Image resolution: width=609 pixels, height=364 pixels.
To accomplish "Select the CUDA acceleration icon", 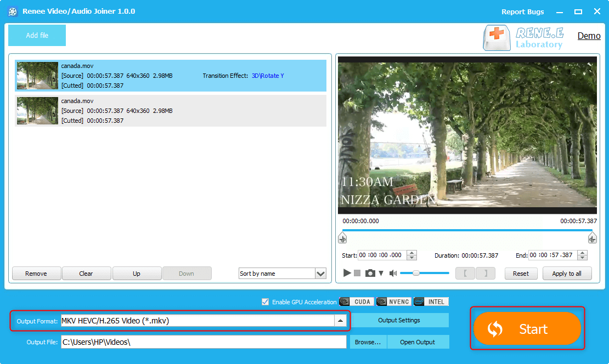I will [357, 302].
